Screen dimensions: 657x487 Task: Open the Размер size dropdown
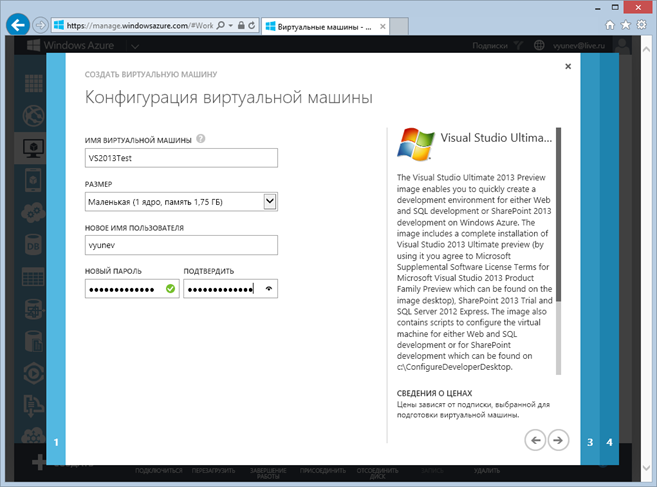[x=181, y=202]
